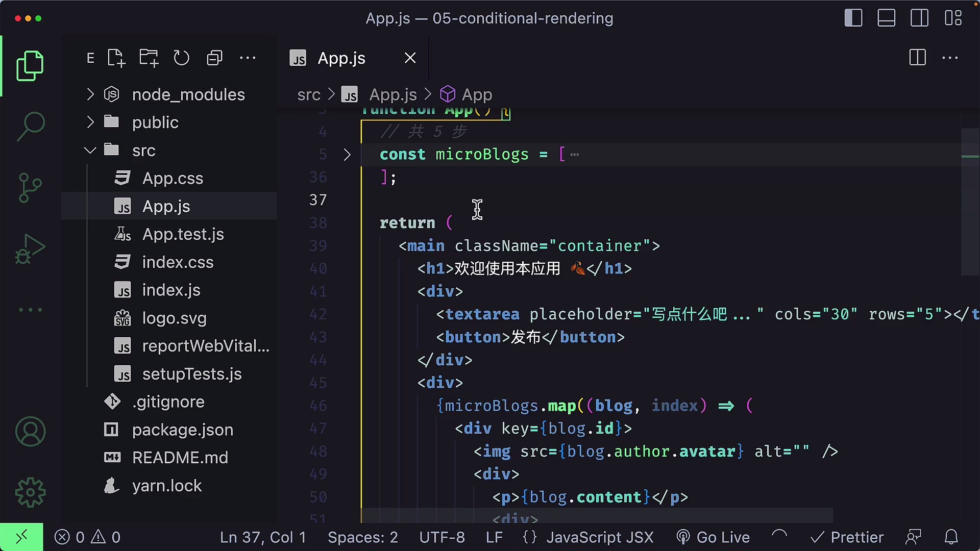
Task: Toggle secondary side bar visibility
Action: point(920,18)
